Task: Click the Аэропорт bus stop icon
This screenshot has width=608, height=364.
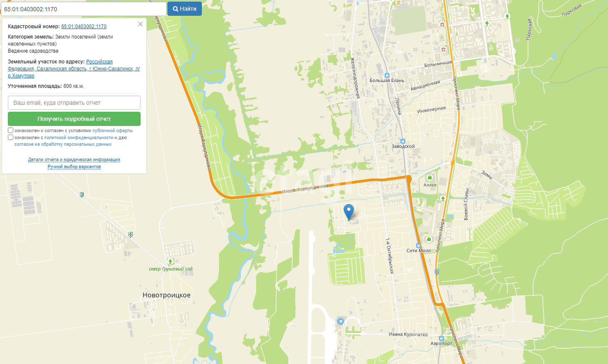Action: (441, 338)
